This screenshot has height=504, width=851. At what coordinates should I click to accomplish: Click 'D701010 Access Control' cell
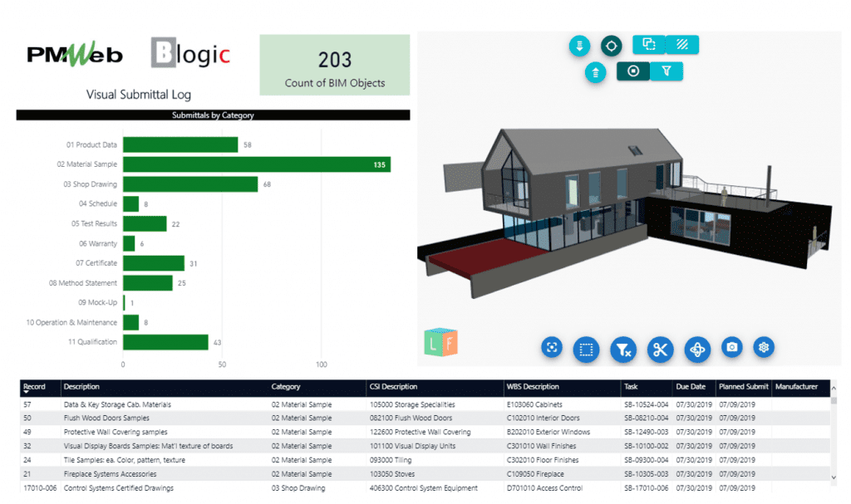click(544, 488)
